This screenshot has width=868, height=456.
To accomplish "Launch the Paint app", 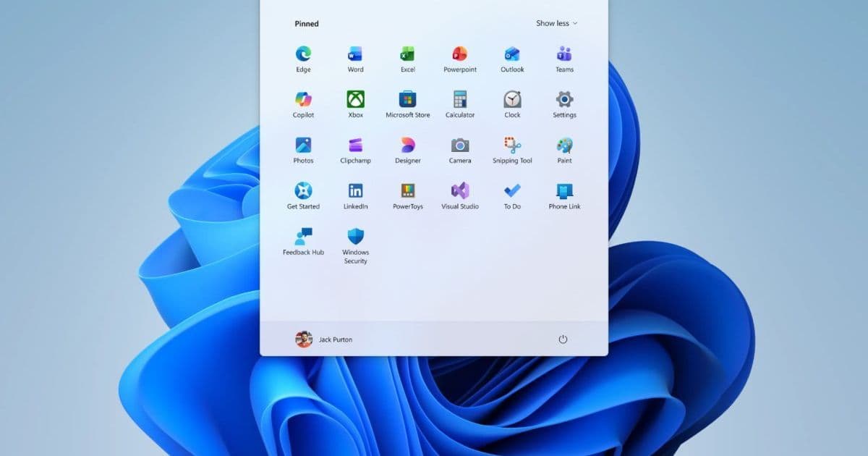I will pyautogui.click(x=564, y=145).
